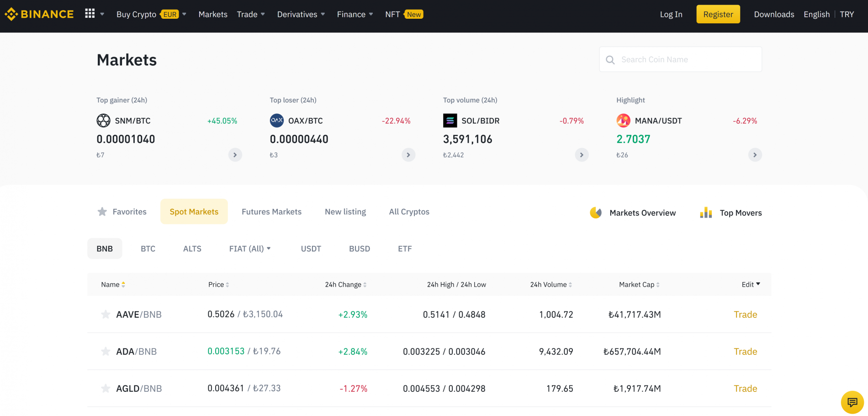Expand the Derivatives menu
The width and height of the screenshot is (868, 416).
pyautogui.click(x=301, y=14)
